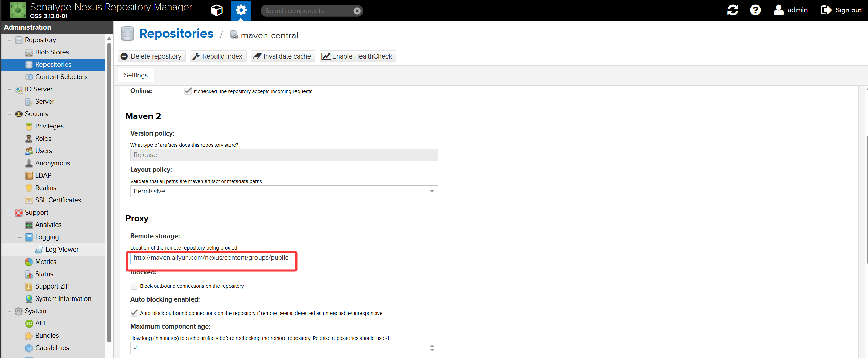Click the Remote storage URL field
This screenshot has height=358, width=868.
(x=284, y=258)
